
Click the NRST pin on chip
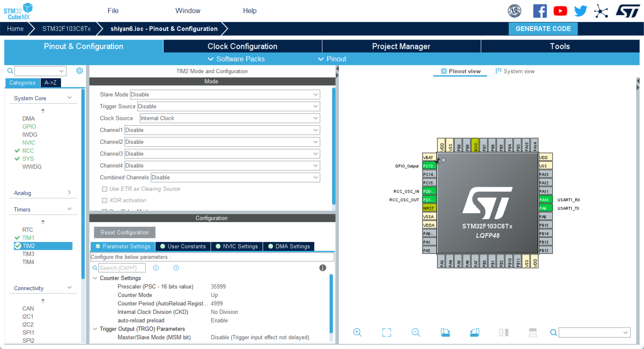pyautogui.click(x=429, y=208)
